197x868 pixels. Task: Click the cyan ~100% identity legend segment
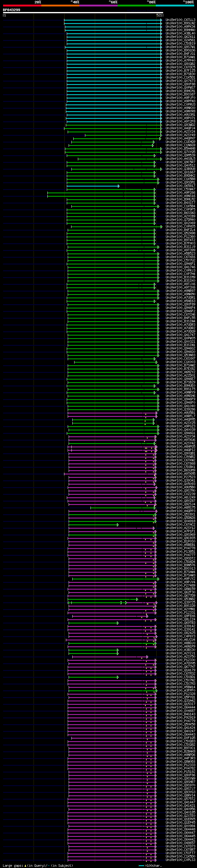(x=175, y=6)
